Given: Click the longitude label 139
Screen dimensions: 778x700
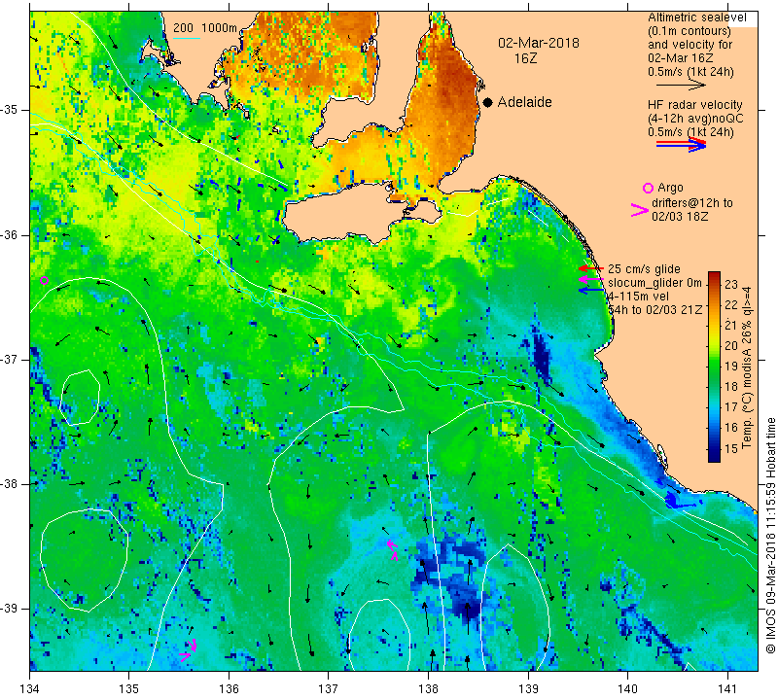Looking at the screenshot, I should [528, 688].
